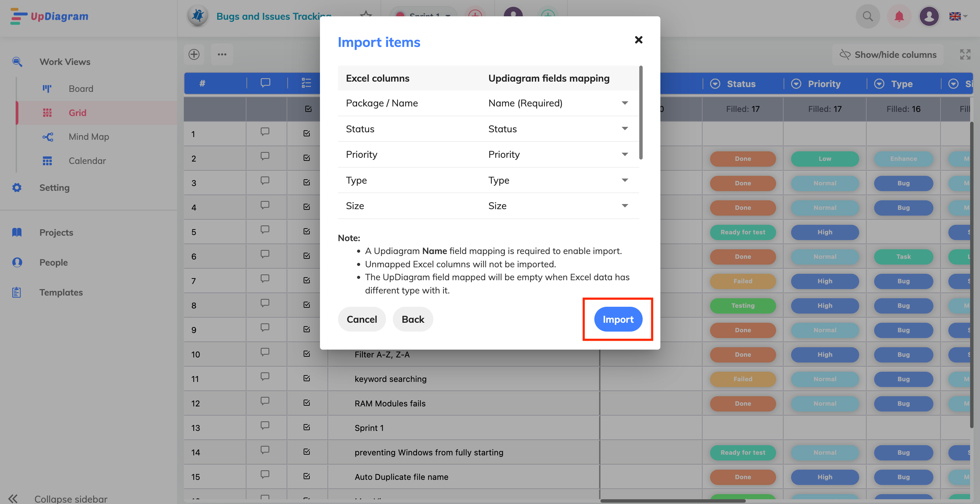Click the Board view icon
This screenshot has width=980, height=504.
[x=47, y=88]
